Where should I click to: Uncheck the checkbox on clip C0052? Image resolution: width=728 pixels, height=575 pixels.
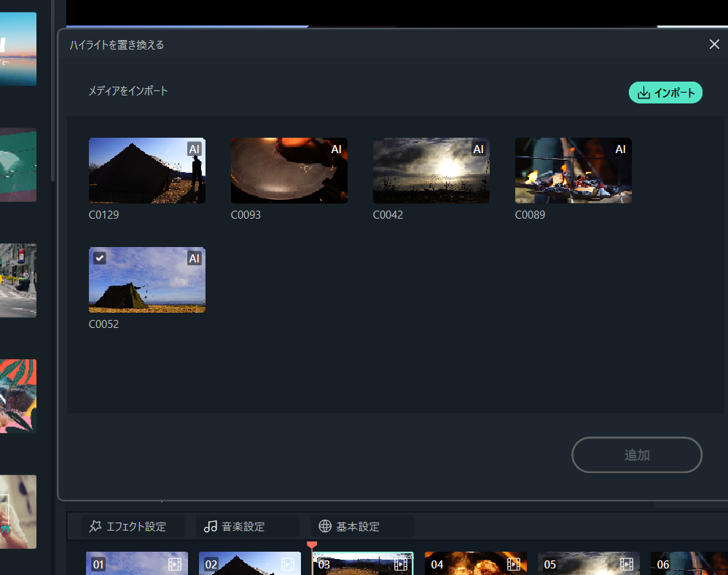click(100, 258)
